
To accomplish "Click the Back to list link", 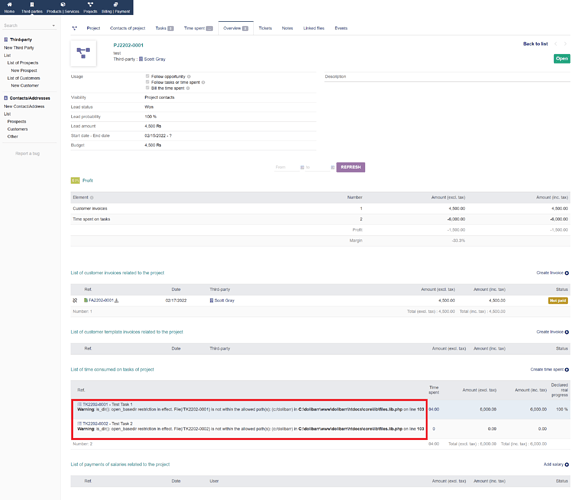I will [x=535, y=44].
